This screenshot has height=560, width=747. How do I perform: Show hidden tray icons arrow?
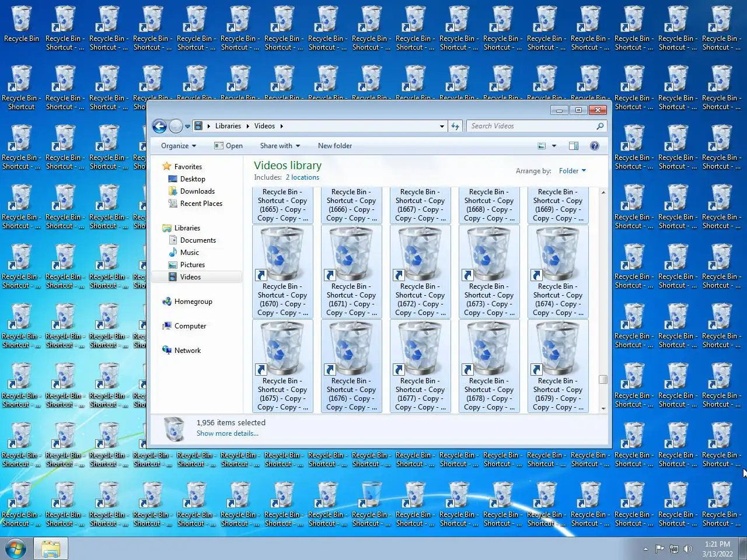click(x=645, y=549)
